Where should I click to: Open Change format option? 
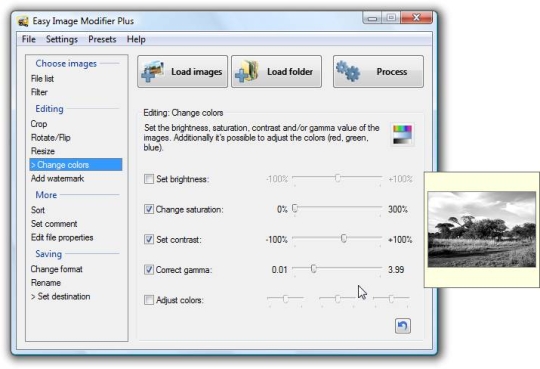pos(56,269)
